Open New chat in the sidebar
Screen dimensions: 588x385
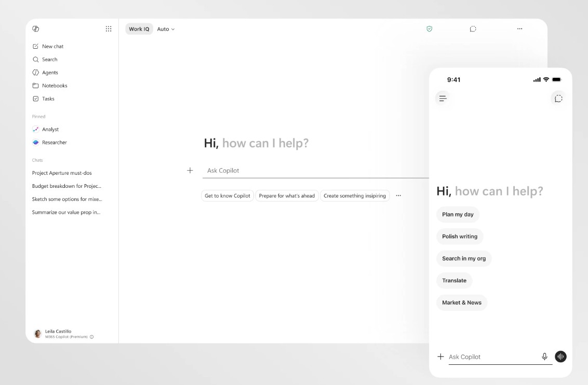52,47
